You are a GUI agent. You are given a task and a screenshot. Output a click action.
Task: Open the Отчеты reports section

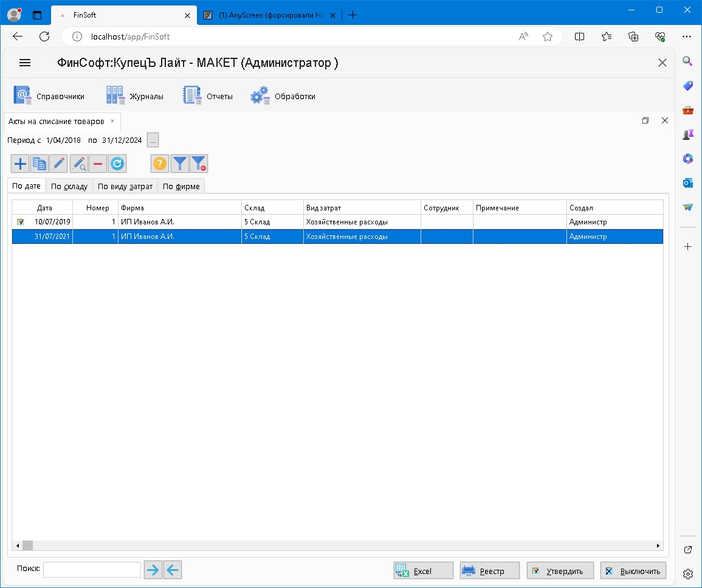[x=208, y=96]
